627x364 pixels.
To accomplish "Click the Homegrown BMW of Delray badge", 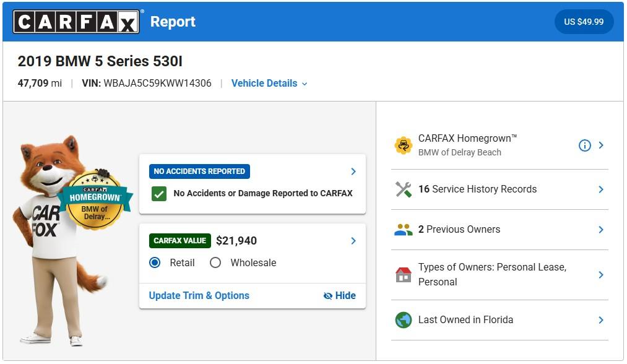I will (95, 200).
